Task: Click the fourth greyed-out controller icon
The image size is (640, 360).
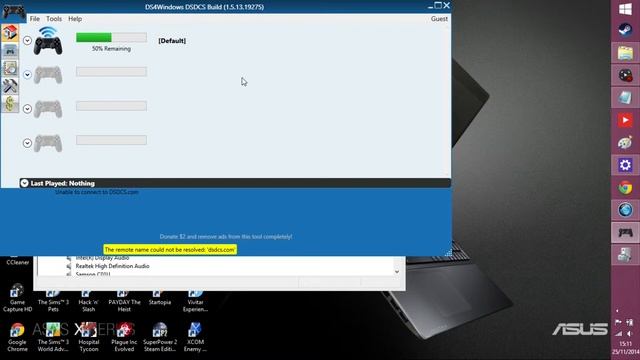Action: click(x=48, y=143)
